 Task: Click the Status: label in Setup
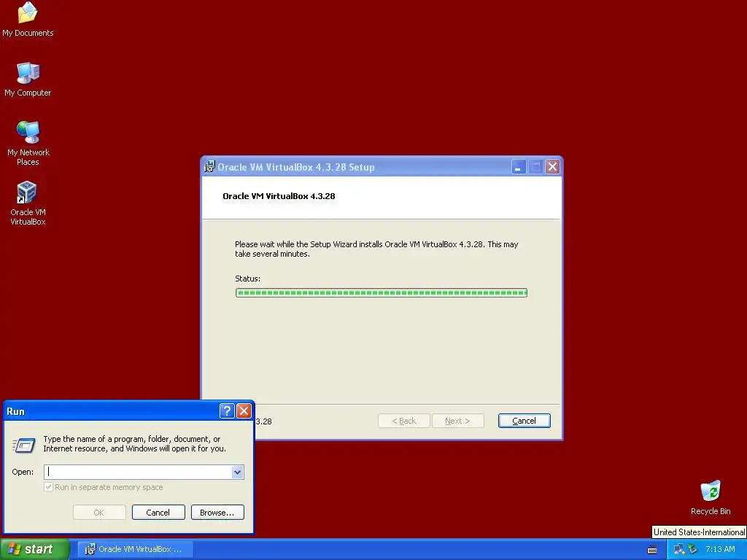pos(248,279)
